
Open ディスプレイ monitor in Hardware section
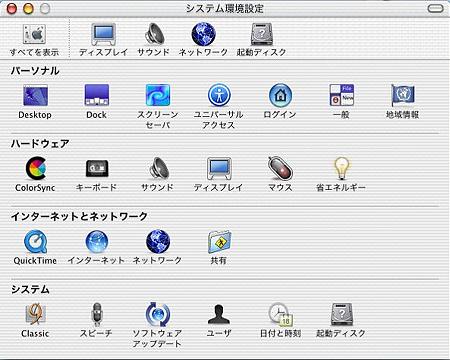click(219, 168)
